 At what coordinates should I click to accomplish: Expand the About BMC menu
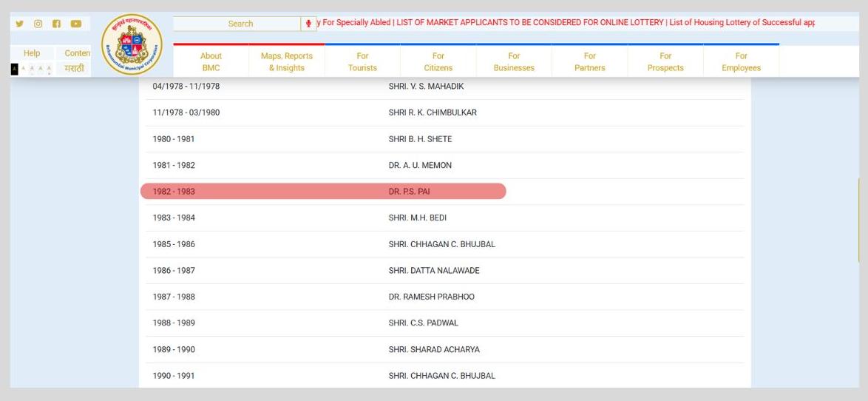click(x=211, y=61)
